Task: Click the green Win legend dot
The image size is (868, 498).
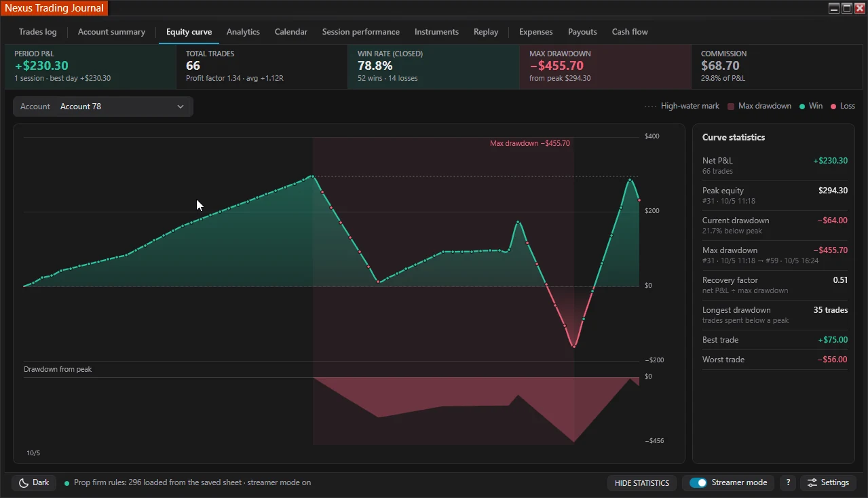Action: (x=802, y=107)
